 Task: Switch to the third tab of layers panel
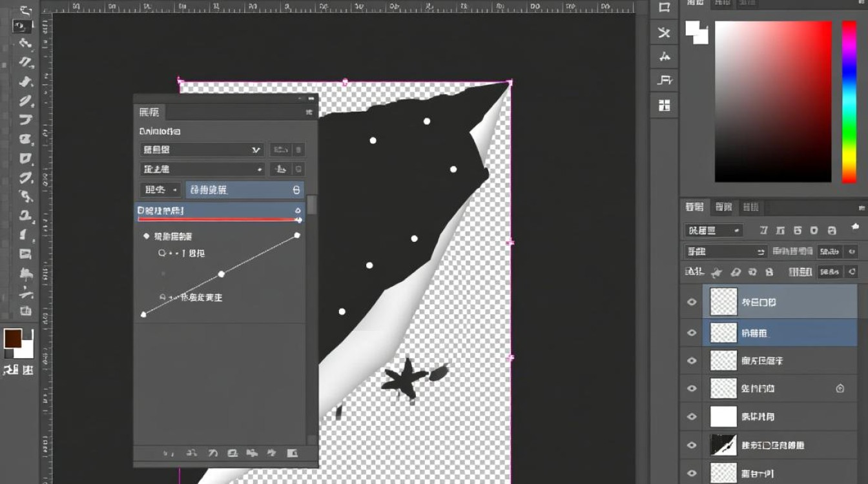click(750, 207)
